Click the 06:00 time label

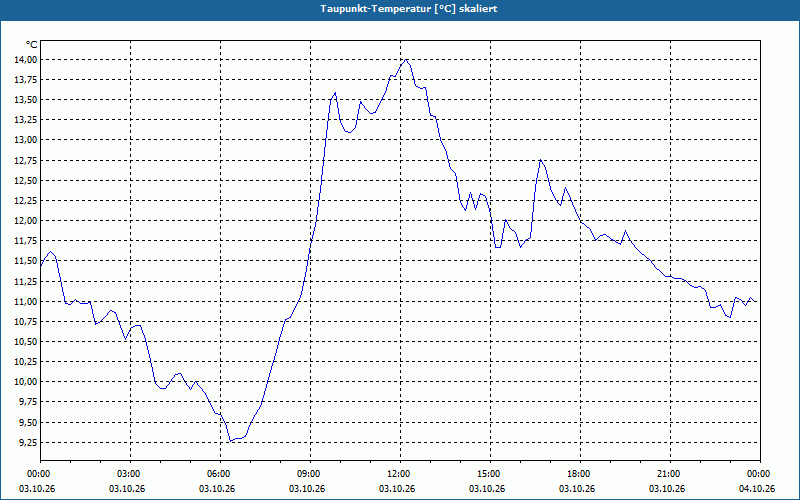click(217, 474)
